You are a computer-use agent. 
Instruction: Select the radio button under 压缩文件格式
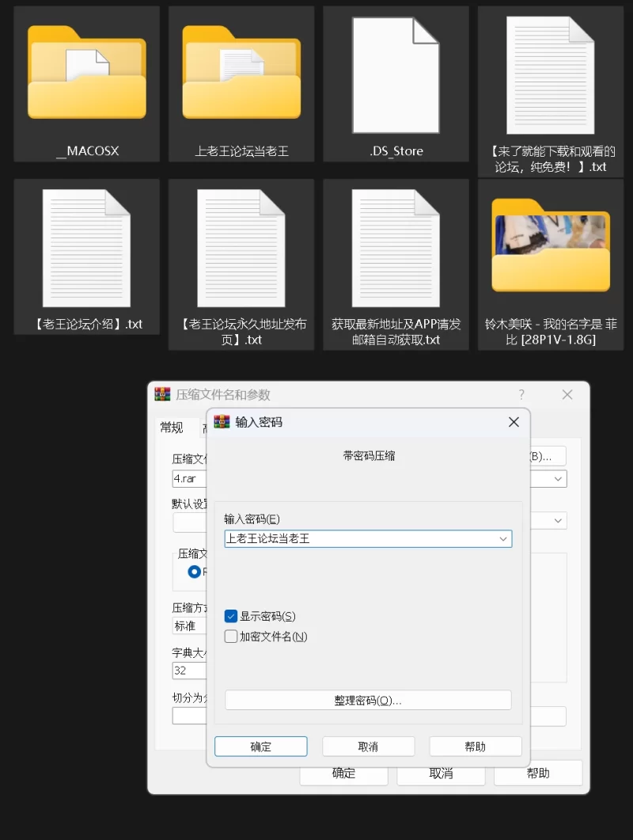pyautogui.click(x=195, y=572)
